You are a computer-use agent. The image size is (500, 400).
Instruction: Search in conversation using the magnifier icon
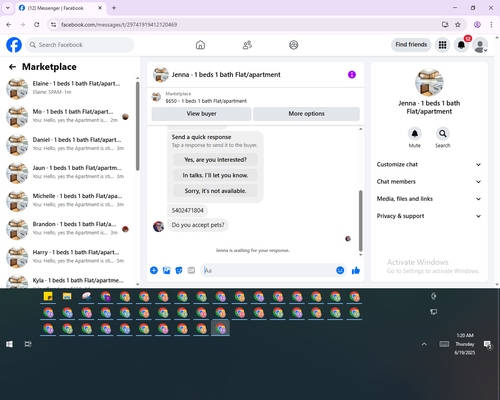click(443, 134)
